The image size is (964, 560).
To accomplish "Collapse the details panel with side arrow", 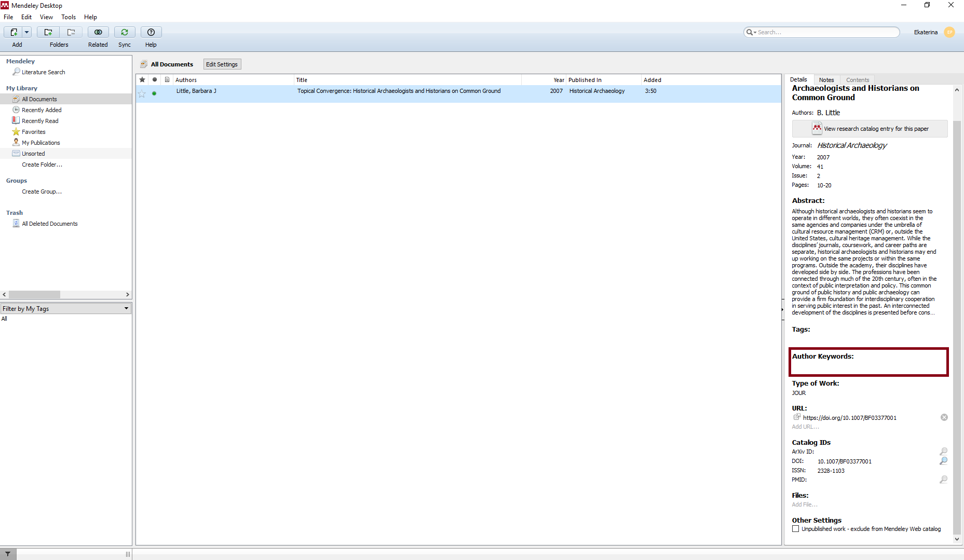I will pos(783,309).
